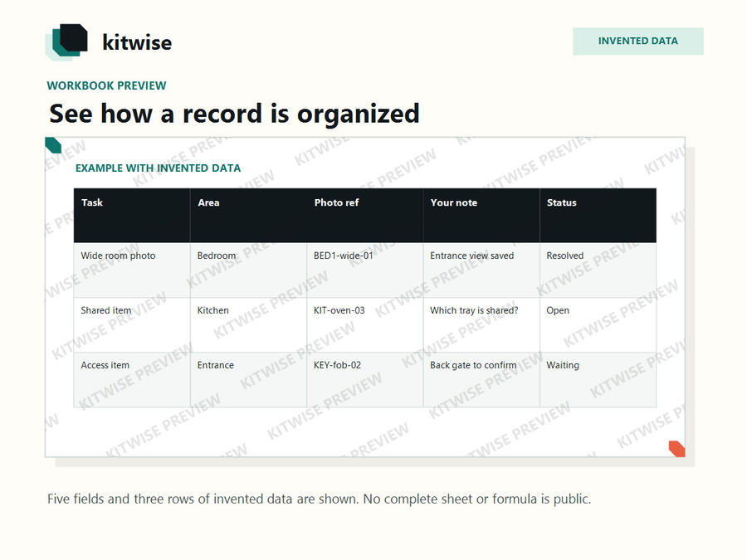This screenshot has height=560, width=747.
Task: Click the Area column header
Action: pos(248,215)
